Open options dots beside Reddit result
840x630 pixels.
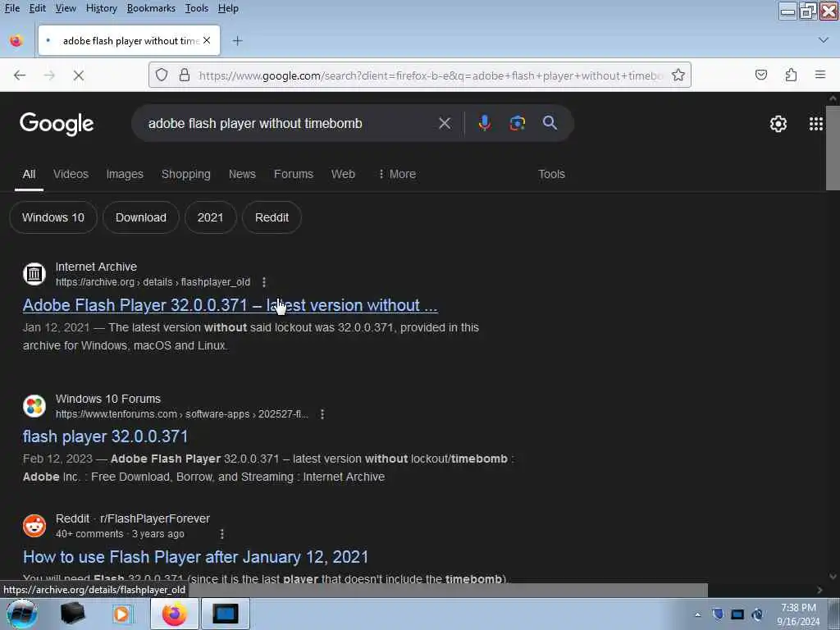click(221, 533)
